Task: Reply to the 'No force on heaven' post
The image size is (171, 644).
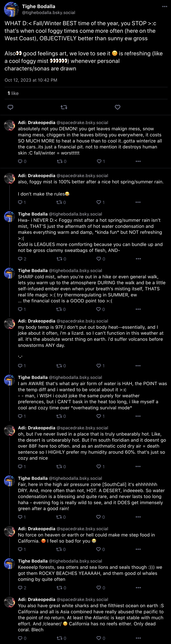Action: pyautogui.click(x=22, y=549)
